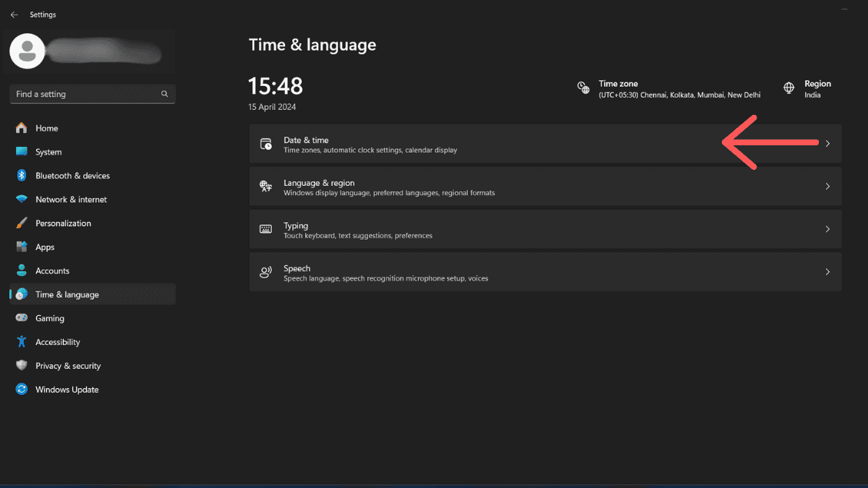Screen dimensions: 868x488
Task: Click the Gaming controller icon
Action: pyautogui.click(x=22, y=318)
